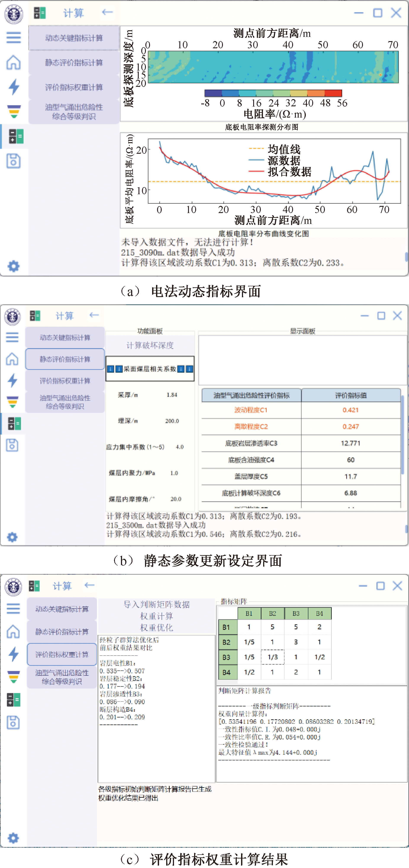This screenshot has width=409, height=868.
Task: Select 静态评价指标计算 in window (a) menu
Action: [x=74, y=63]
